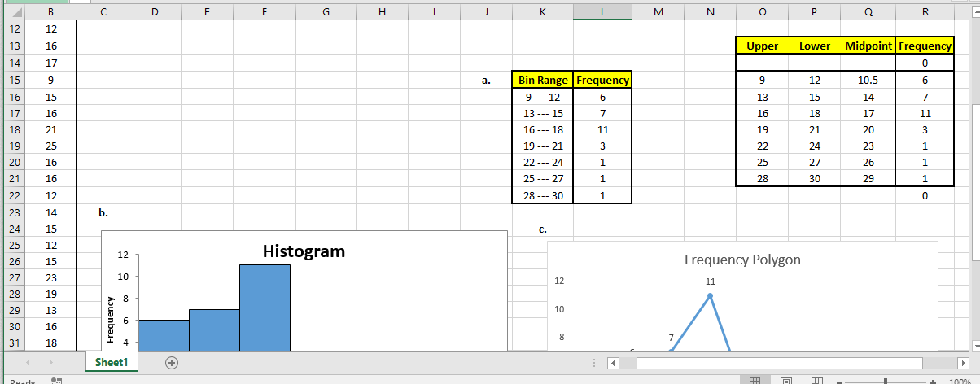Click the zoom in plus button
The height and width of the screenshot is (384, 980).
pyautogui.click(x=934, y=381)
